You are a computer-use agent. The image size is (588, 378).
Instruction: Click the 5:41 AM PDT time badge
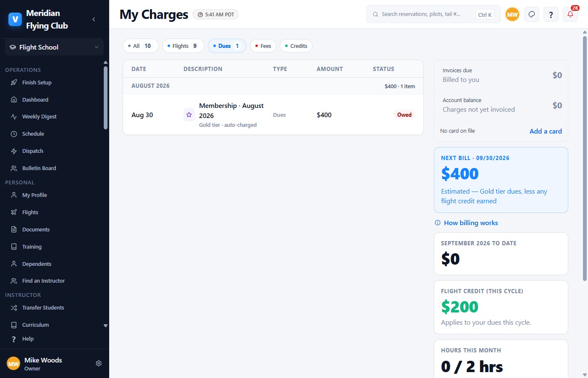click(x=215, y=14)
